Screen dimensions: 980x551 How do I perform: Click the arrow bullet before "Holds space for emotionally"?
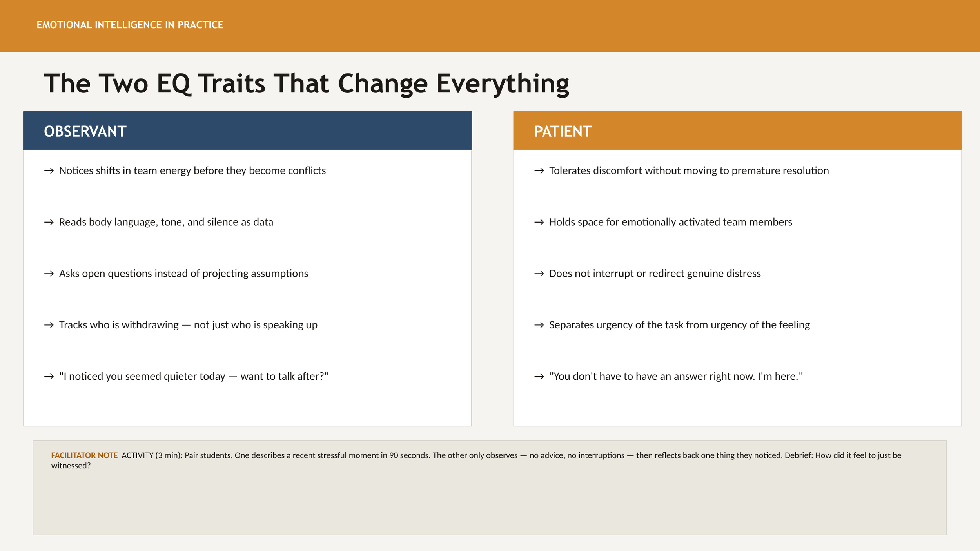pos(539,222)
